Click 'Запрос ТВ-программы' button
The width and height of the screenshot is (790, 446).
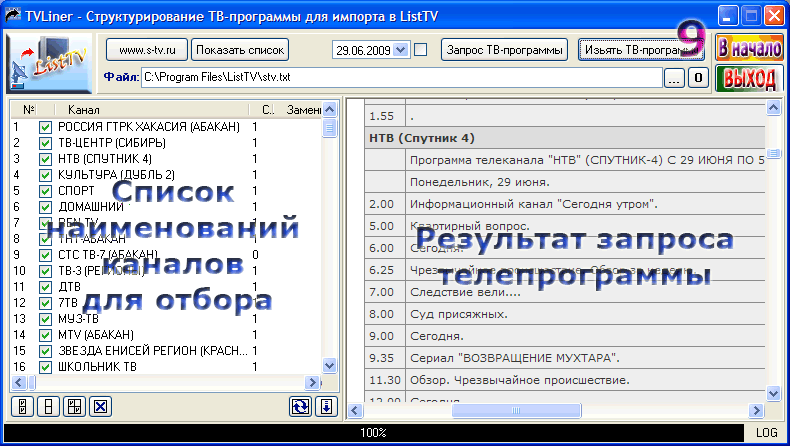tap(504, 50)
